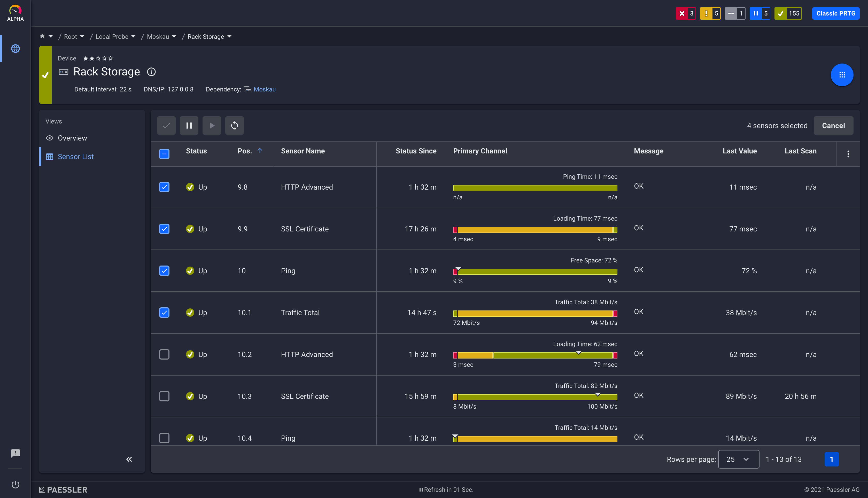Open the Rows per page dropdown
The image size is (868, 498).
click(738, 459)
